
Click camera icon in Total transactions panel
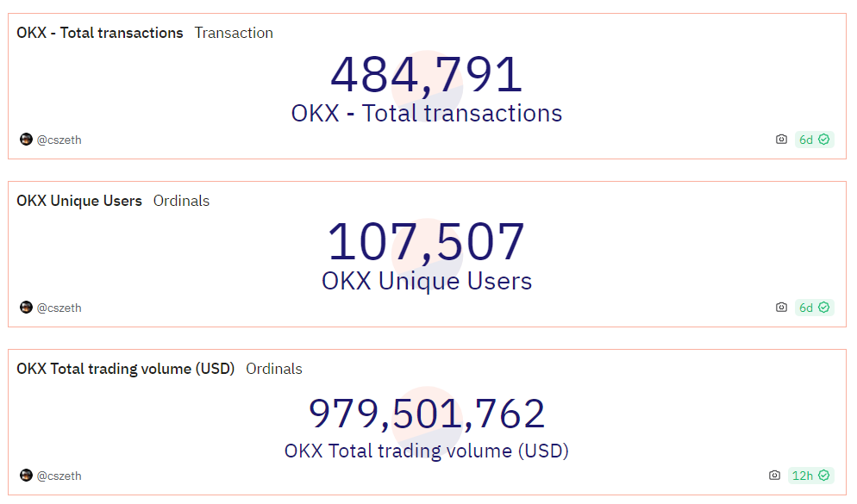781,140
